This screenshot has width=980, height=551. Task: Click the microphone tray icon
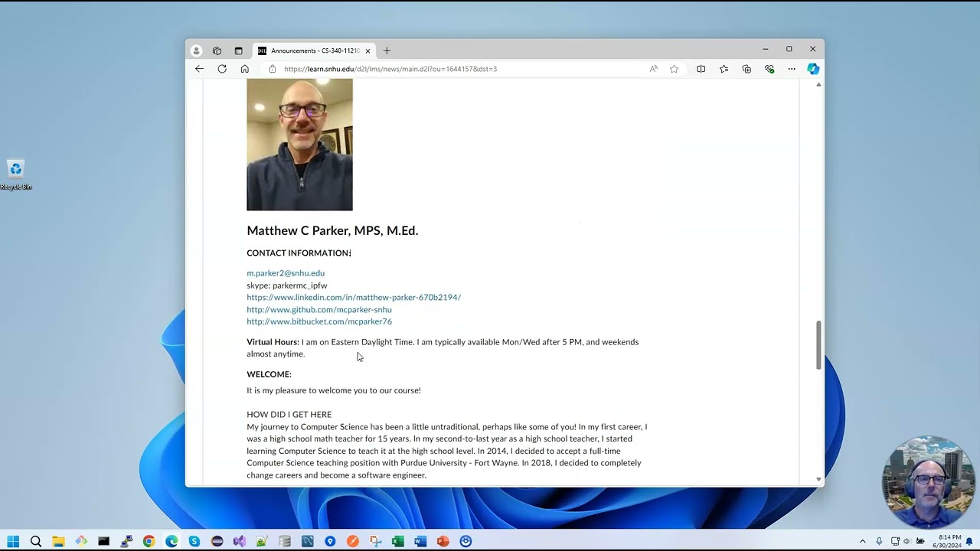click(879, 541)
